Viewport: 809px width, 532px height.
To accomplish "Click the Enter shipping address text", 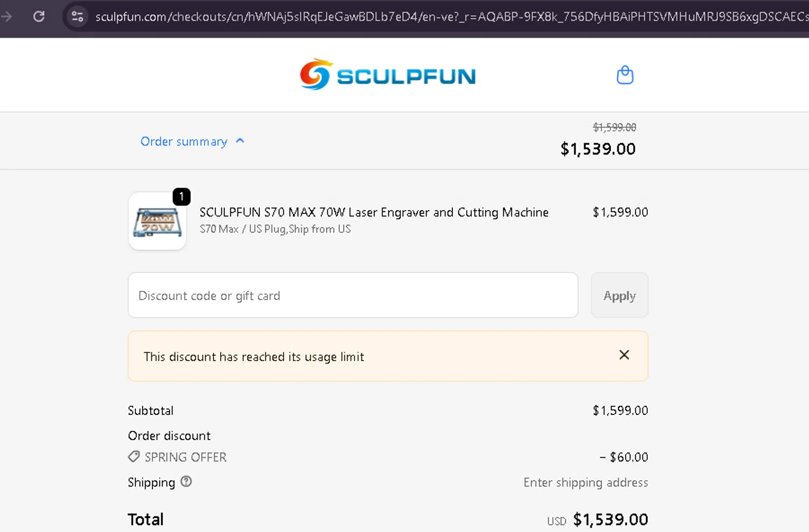I will pos(586,482).
